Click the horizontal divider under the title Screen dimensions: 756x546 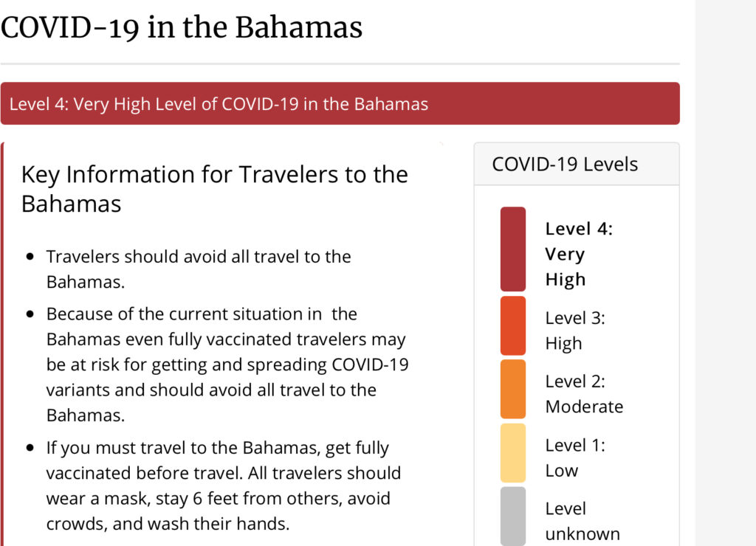pos(340,63)
